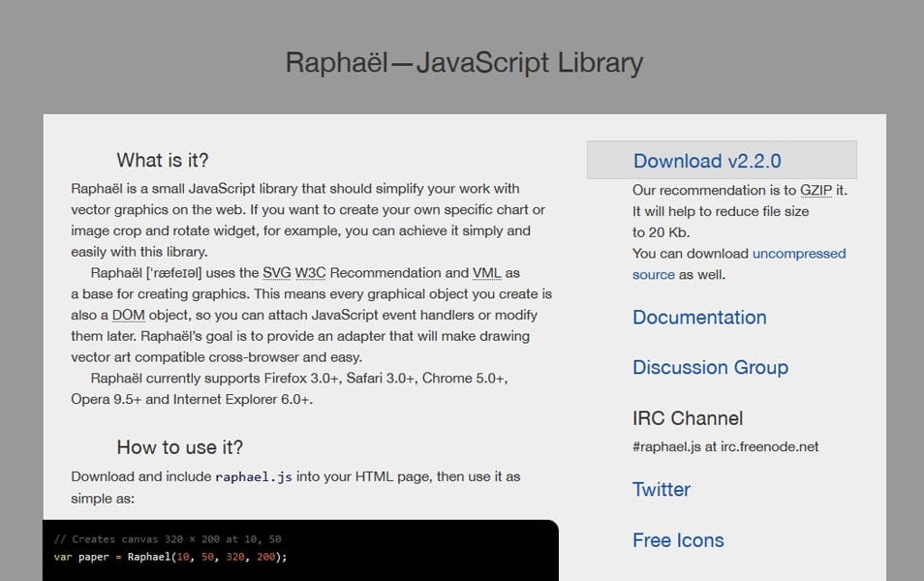Click the VML abbreviation
This screenshot has width=924, height=581.
pos(487,273)
